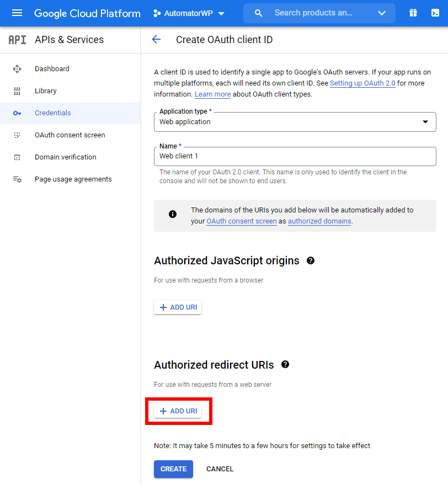Screen dimensions: 448x484
Task: Click the Google Cloud Platform logo
Action: click(x=87, y=13)
